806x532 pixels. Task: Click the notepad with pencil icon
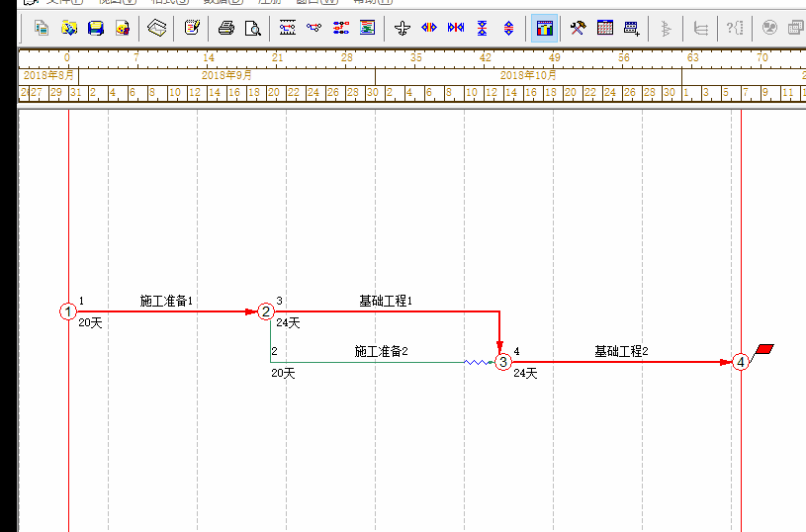click(x=192, y=28)
